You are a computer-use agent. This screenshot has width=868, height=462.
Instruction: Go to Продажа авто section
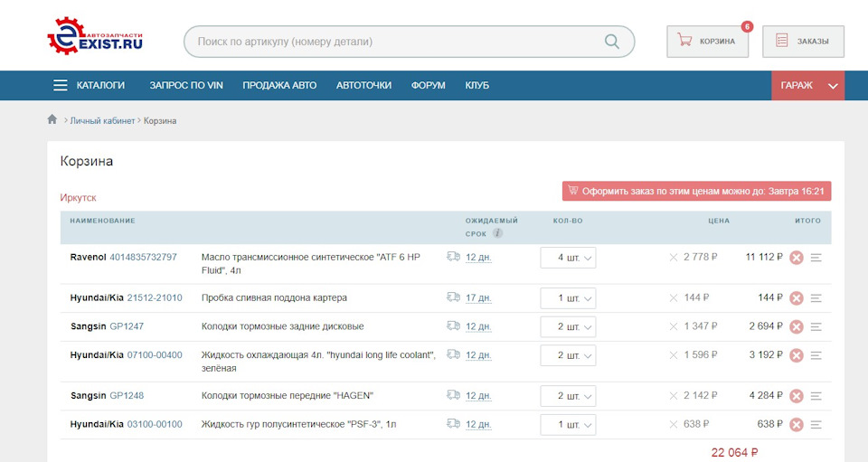279,85
